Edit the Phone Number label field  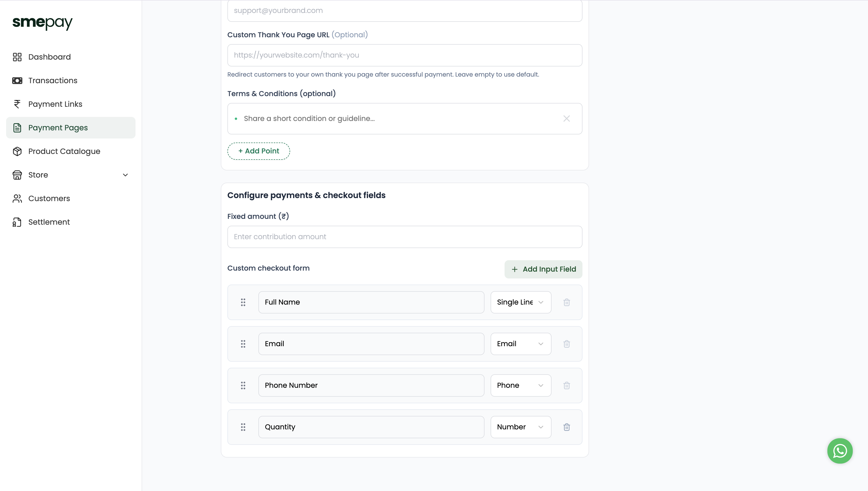click(371, 385)
